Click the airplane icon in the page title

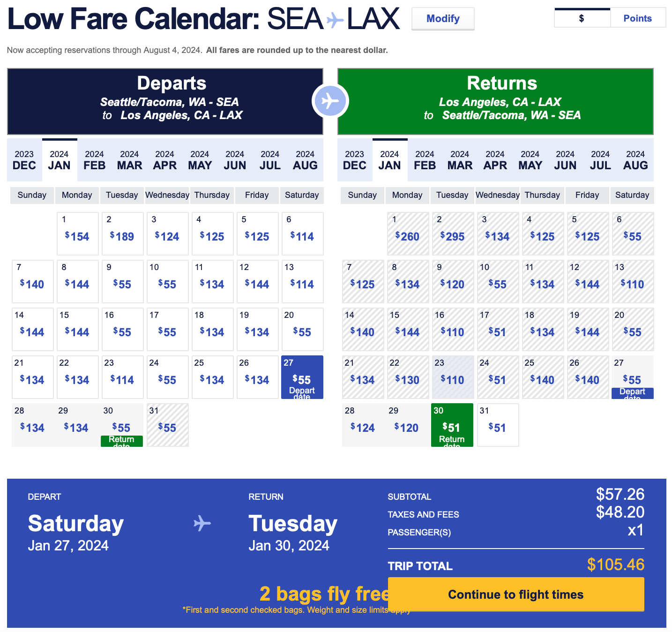pos(335,20)
